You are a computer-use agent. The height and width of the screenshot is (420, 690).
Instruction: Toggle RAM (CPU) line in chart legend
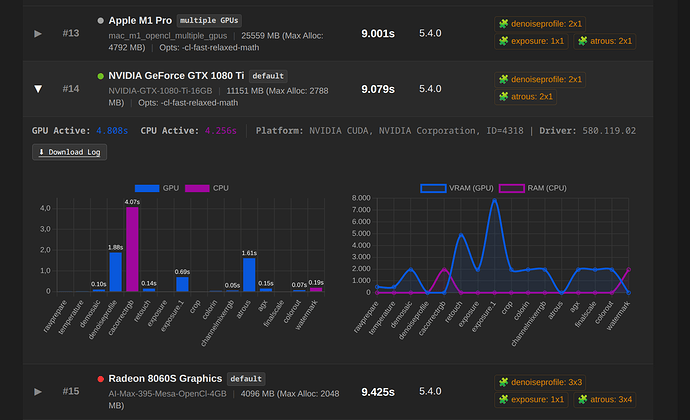tap(532, 188)
